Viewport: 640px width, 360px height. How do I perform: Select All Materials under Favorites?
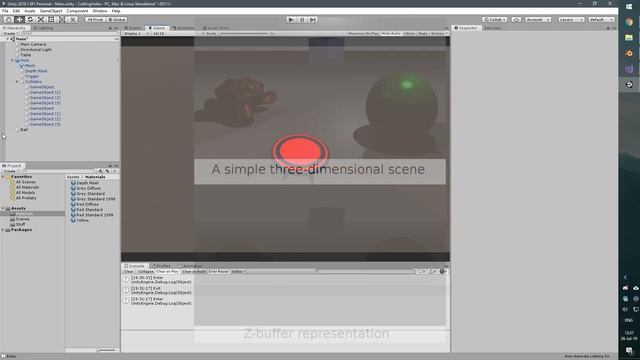pos(27,187)
